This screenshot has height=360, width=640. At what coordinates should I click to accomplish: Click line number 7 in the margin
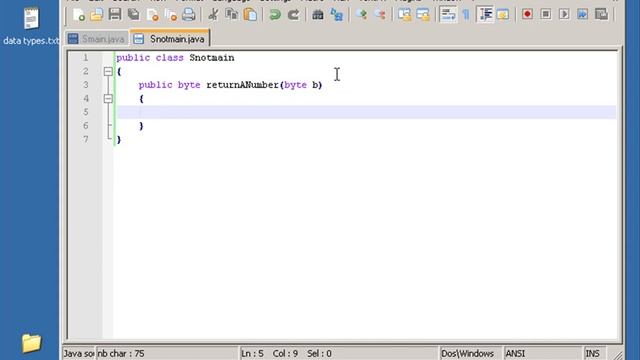coord(85,140)
